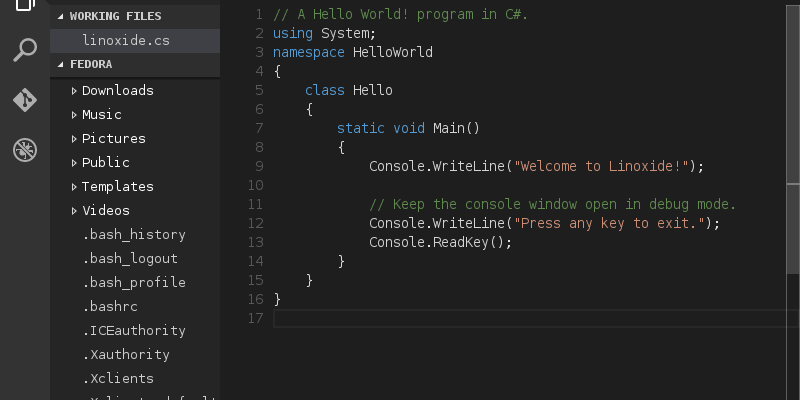This screenshot has height=400, width=800.
Task: Open the .bashrc file
Action: pos(110,307)
